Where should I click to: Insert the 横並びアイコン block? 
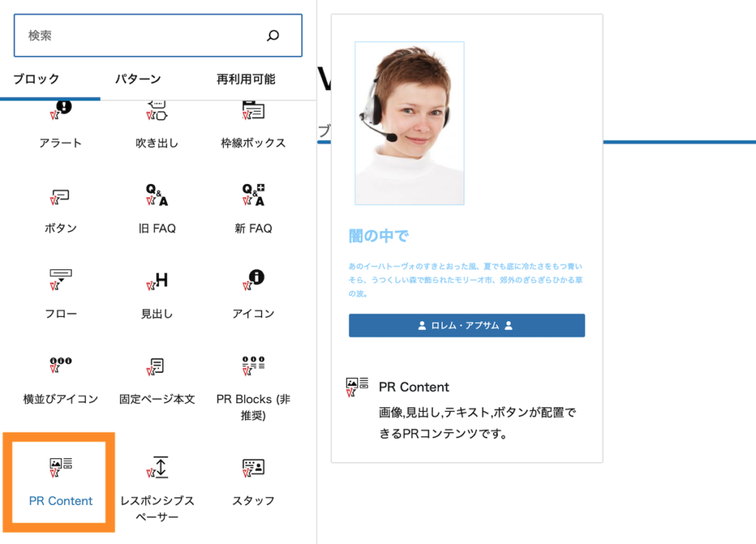[61, 381]
